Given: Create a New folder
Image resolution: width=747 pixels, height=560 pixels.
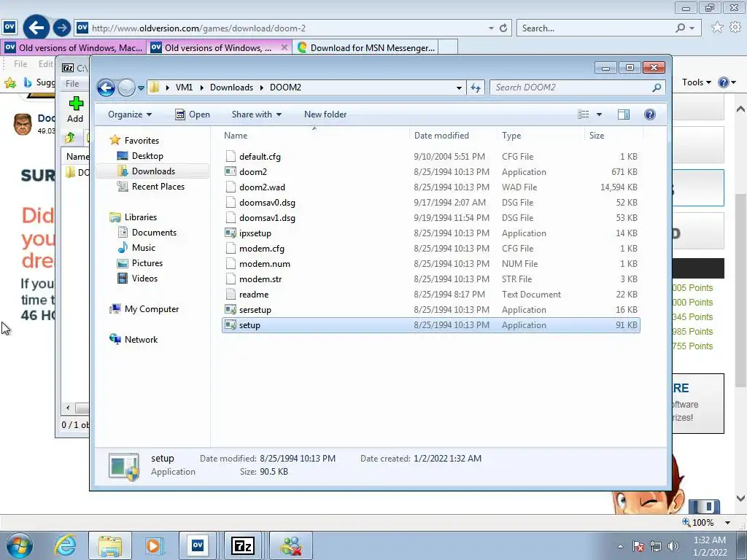Looking at the screenshot, I should [325, 114].
